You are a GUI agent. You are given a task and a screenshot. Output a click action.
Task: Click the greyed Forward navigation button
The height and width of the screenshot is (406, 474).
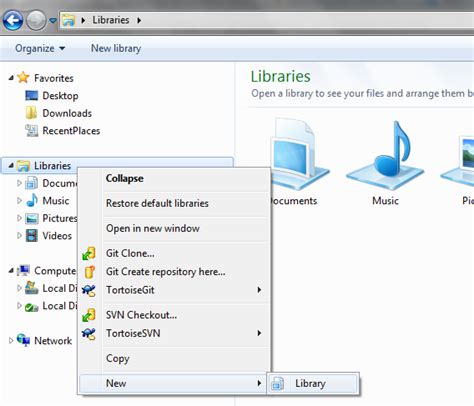[x=36, y=20]
